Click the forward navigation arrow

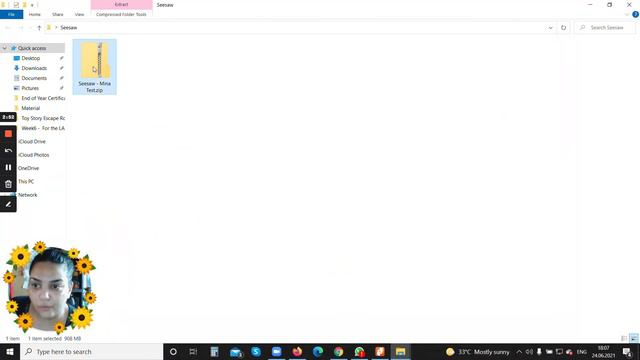20,28
